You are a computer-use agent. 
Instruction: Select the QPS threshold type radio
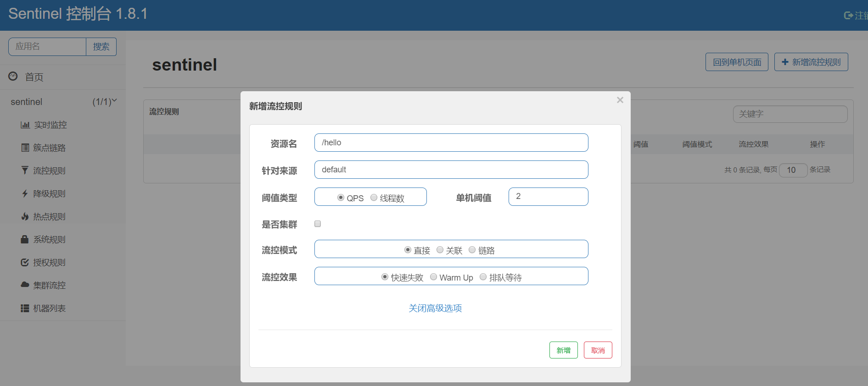[341, 198]
